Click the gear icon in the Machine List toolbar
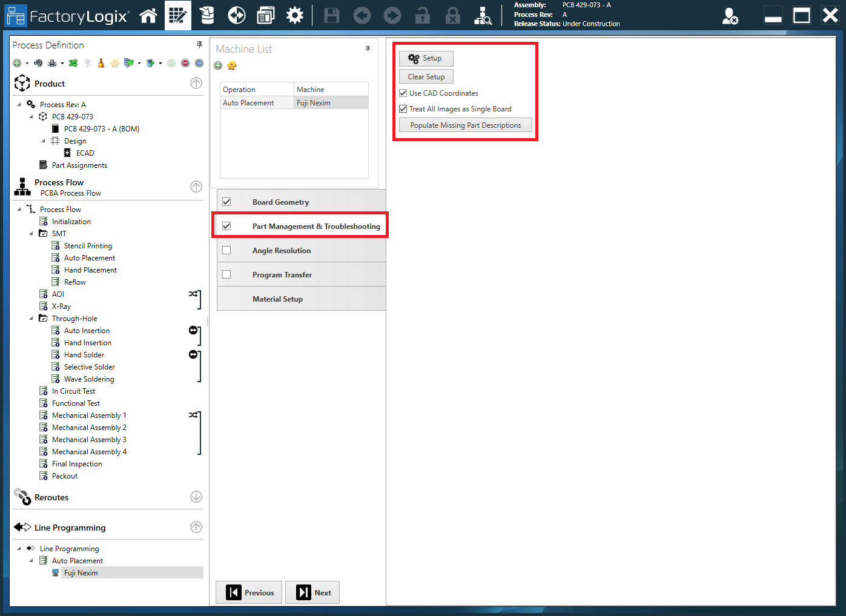Image resolution: width=846 pixels, height=616 pixels. (232, 65)
